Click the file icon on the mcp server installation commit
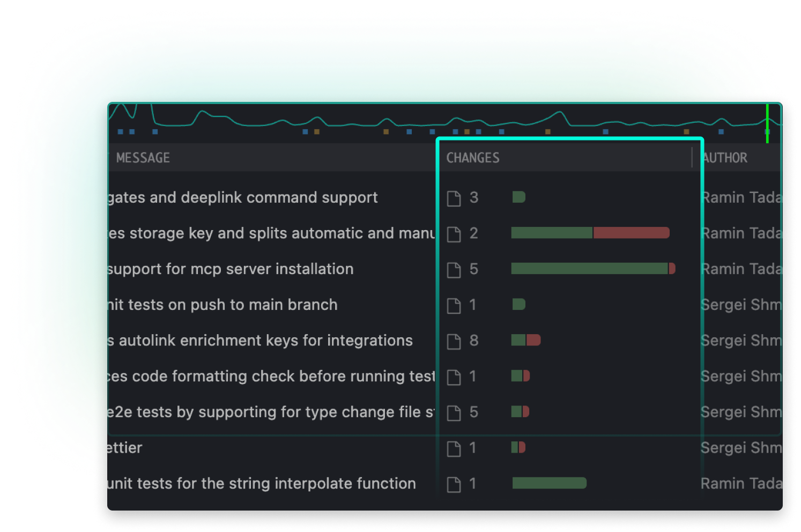The height and width of the screenshot is (532, 801). [x=455, y=269]
